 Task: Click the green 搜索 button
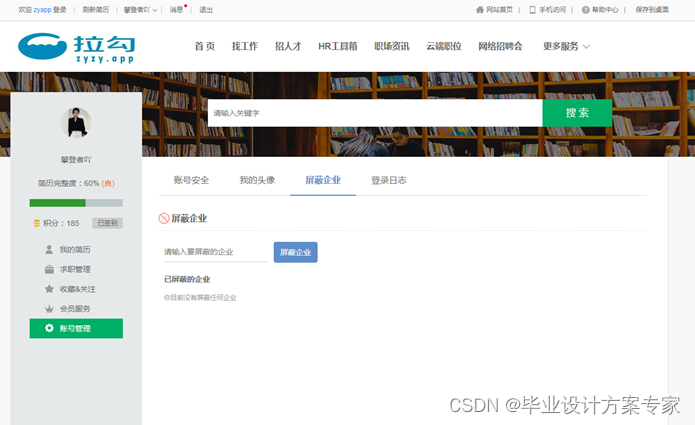click(577, 113)
